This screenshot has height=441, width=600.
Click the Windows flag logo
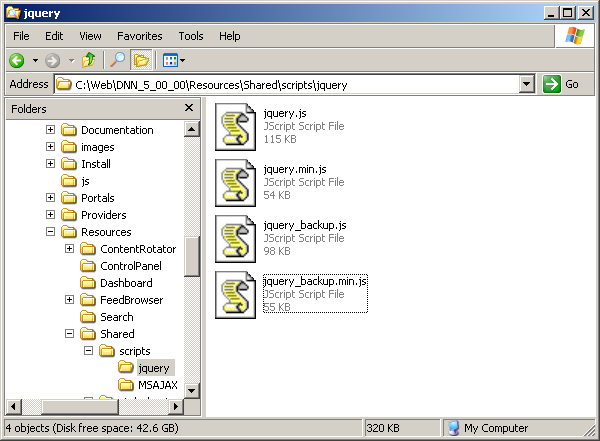pyautogui.click(x=575, y=36)
